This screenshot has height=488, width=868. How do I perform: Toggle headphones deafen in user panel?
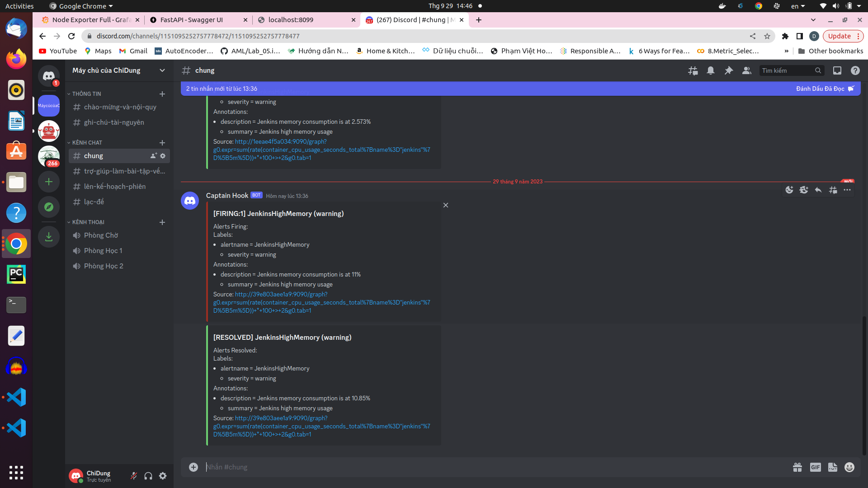pos(148,476)
